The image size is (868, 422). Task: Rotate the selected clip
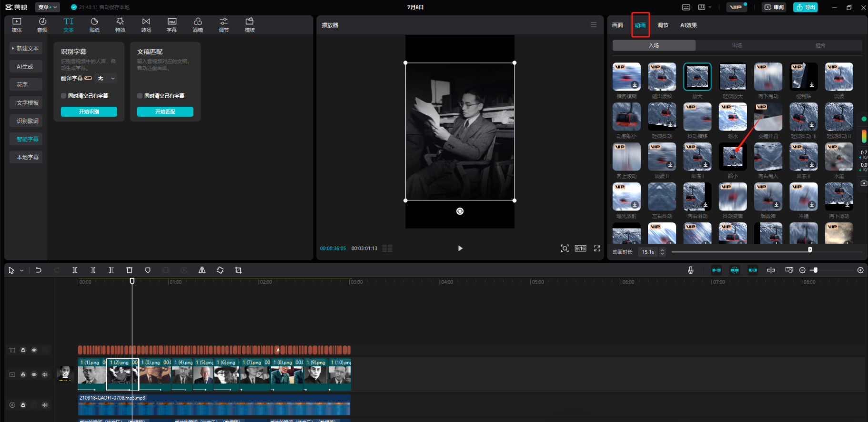pos(220,270)
